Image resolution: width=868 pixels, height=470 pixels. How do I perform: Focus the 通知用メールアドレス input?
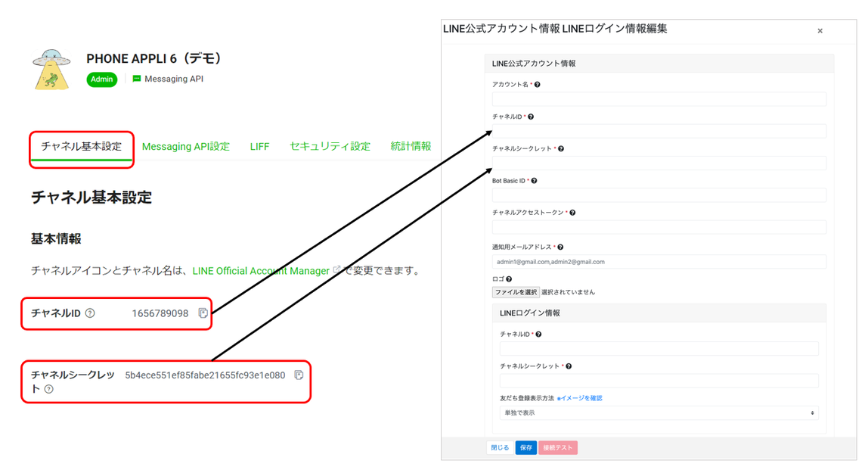click(659, 262)
